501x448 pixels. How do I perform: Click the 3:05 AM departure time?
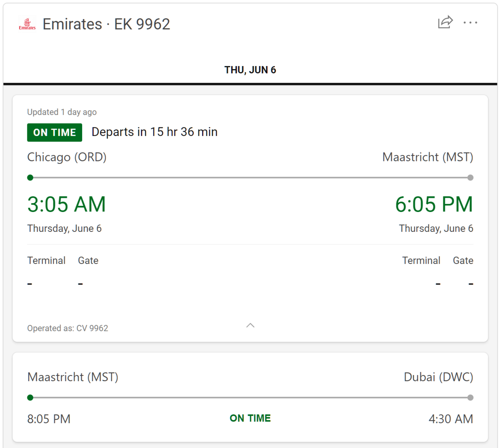66,204
